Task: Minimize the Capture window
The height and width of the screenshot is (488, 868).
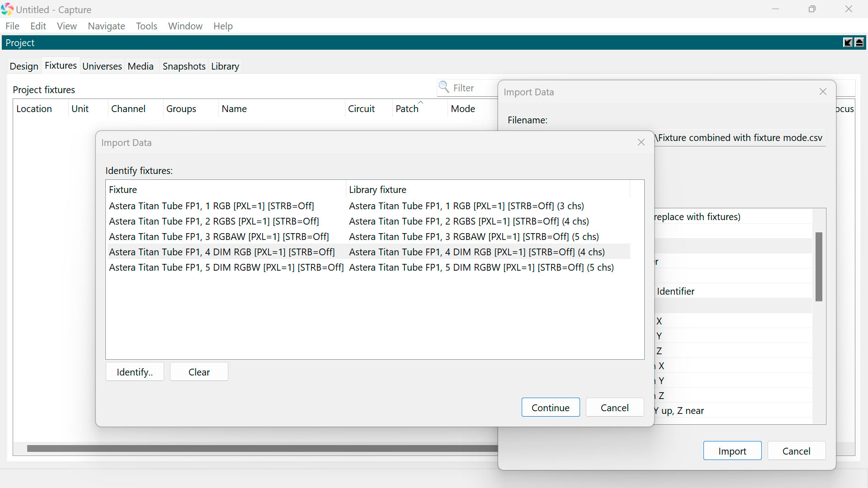Action: (775, 9)
